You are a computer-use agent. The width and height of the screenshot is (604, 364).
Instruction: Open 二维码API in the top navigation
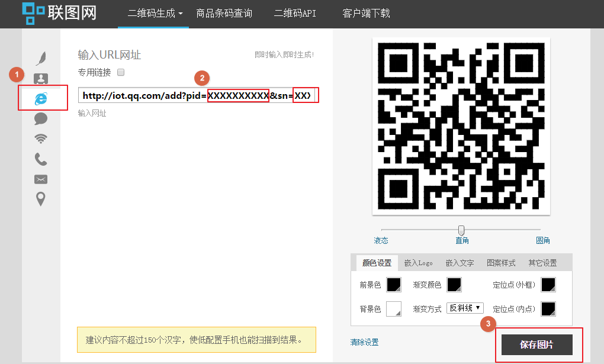coord(295,14)
